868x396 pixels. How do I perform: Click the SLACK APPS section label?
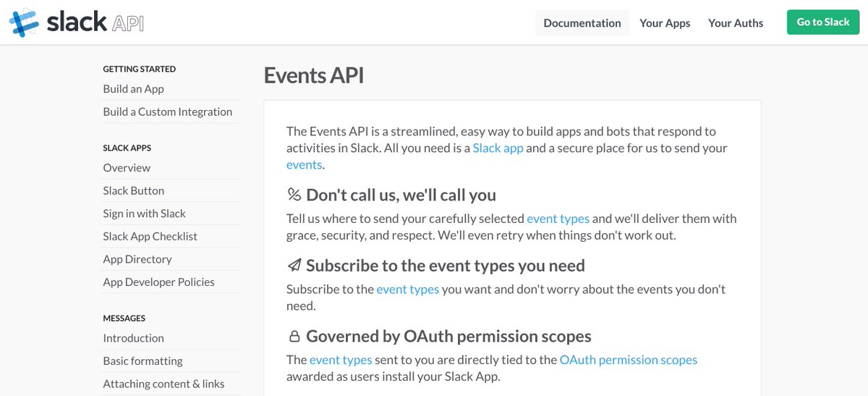coord(127,148)
